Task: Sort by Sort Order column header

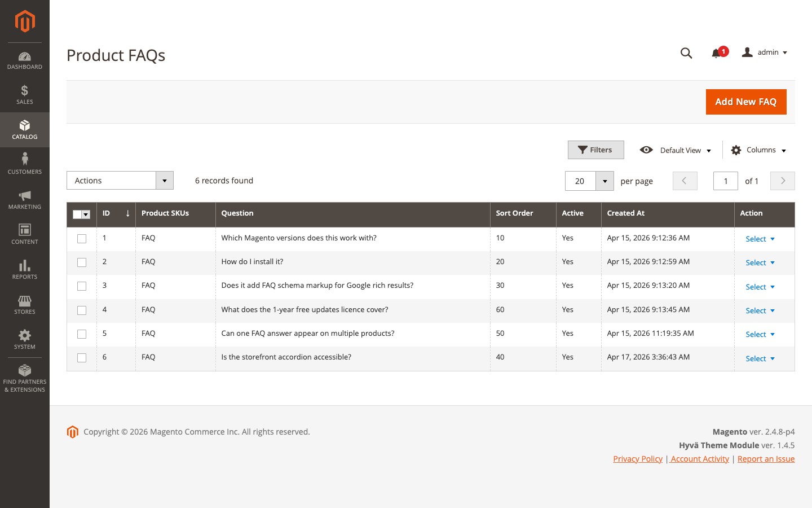Action: pos(523,214)
